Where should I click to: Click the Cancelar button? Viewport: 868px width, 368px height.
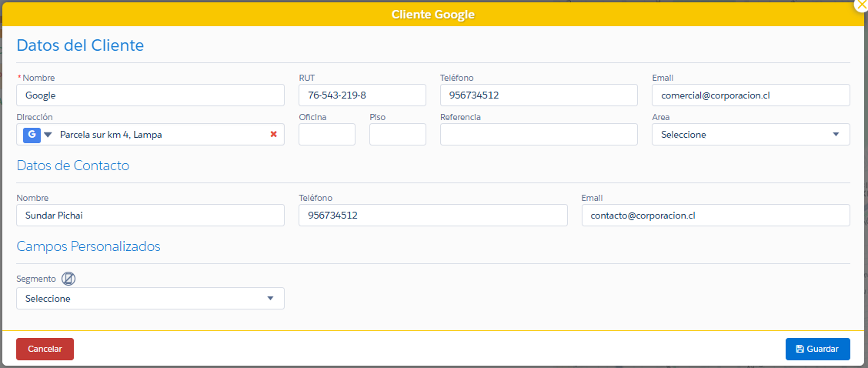45,350
